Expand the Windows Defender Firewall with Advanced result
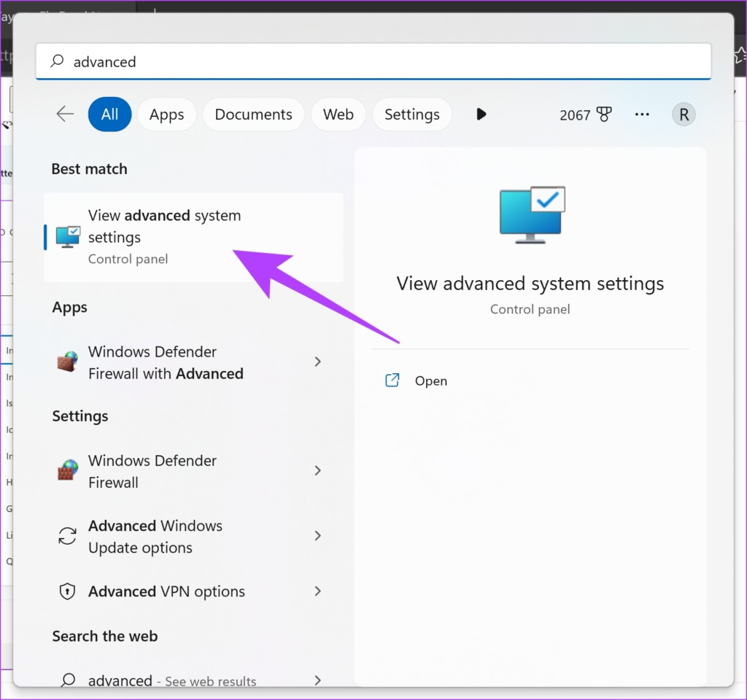This screenshot has width=747, height=700. point(317,362)
